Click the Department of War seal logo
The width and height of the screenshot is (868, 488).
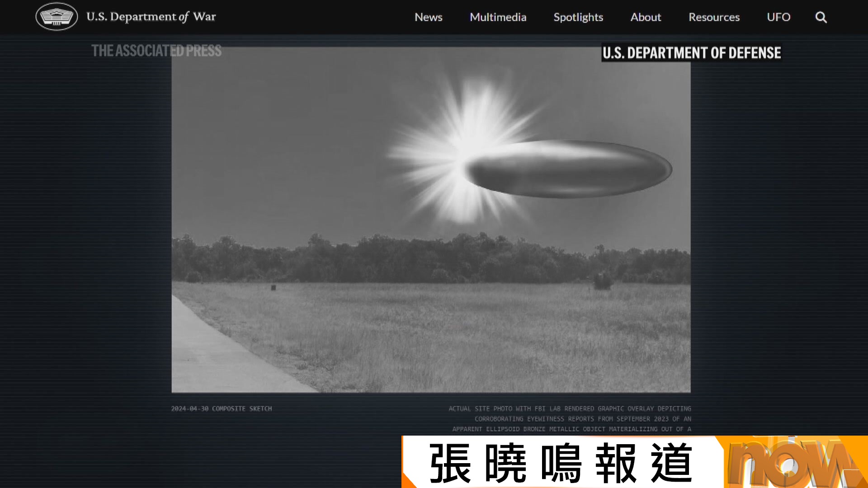pyautogui.click(x=57, y=17)
